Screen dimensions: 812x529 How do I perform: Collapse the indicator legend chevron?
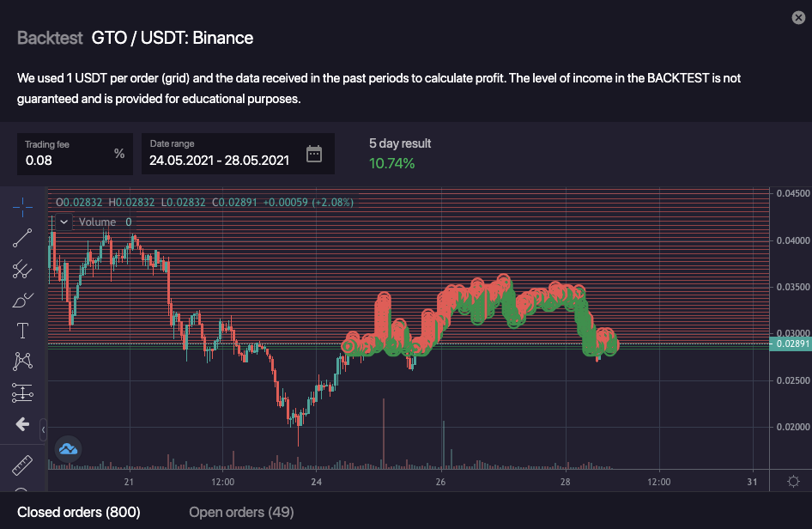click(x=64, y=222)
